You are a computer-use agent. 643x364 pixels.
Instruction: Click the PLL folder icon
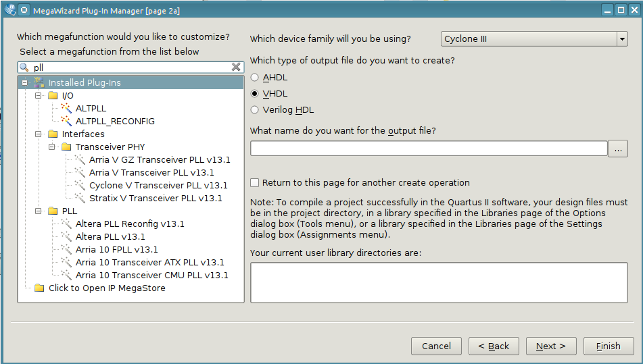[53, 211]
